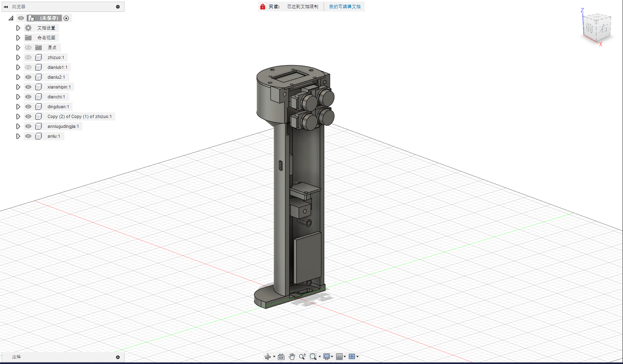Select the Orbit tool in navigation bar
623x364 pixels.
click(x=268, y=357)
